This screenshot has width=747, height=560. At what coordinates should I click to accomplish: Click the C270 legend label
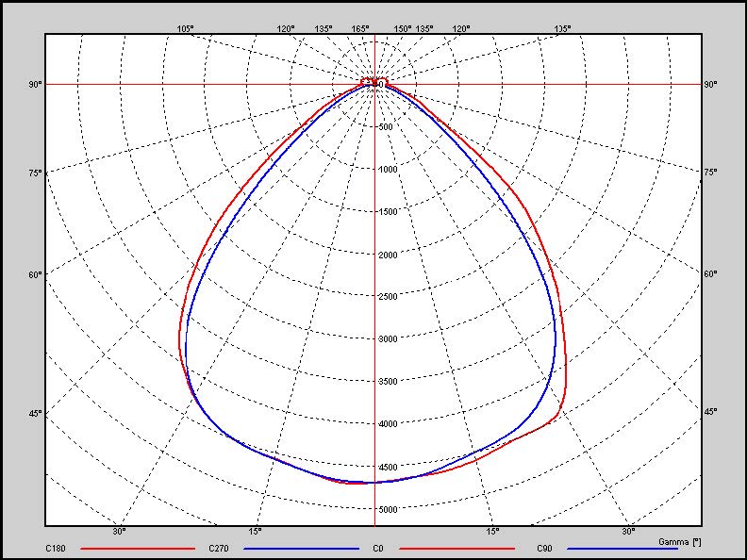pyautogui.click(x=219, y=549)
